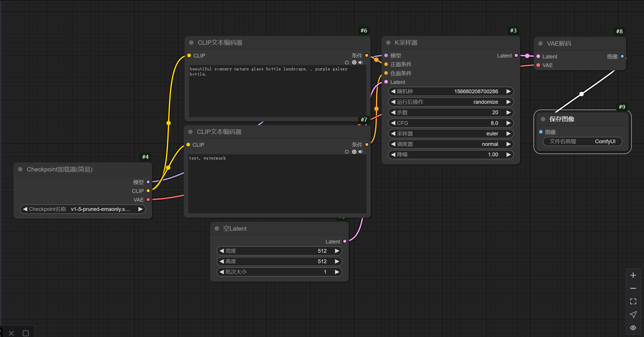Click the canvas zoom out minus icon
Image resolution: width=644 pixels, height=337 pixels.
(x=633, y=288)
